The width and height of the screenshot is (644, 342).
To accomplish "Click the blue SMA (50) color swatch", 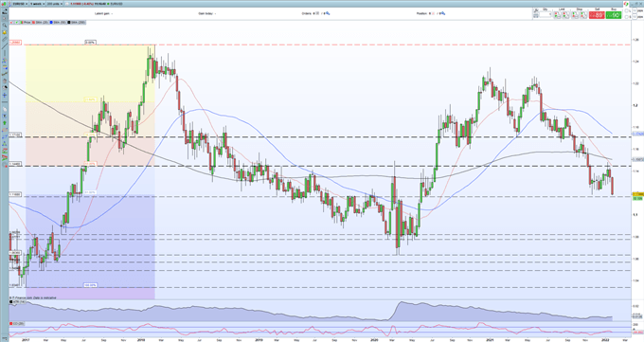I will [51, 22].
